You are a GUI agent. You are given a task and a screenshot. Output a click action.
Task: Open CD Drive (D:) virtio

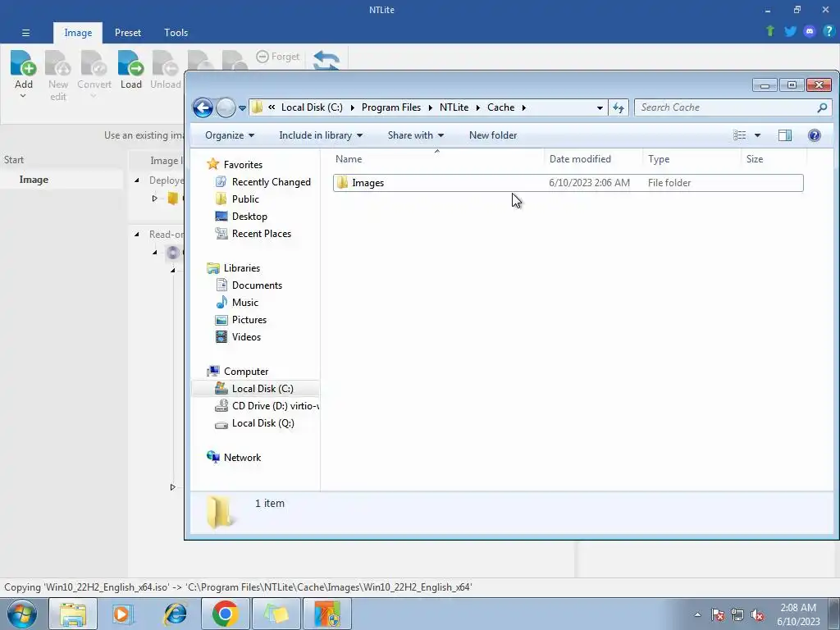coord(267,405)
